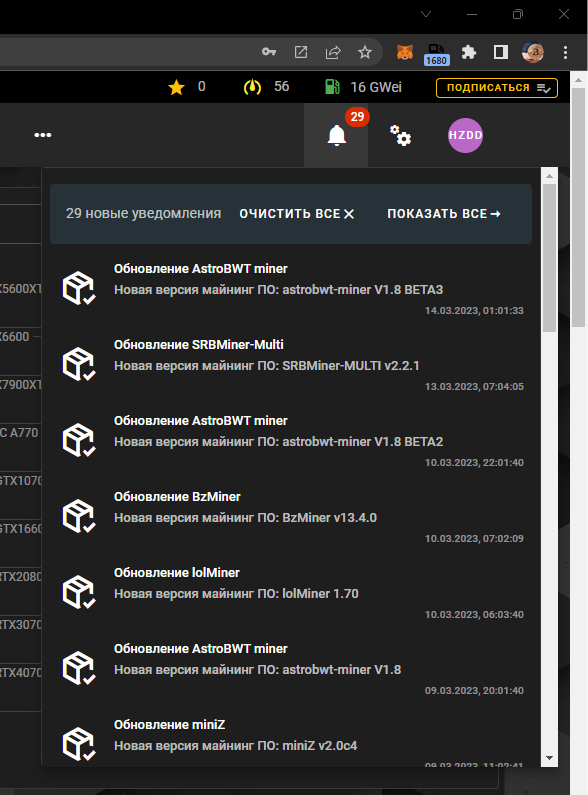Open the saved passwords key icon
588x795 pixels.
[269, 52]
